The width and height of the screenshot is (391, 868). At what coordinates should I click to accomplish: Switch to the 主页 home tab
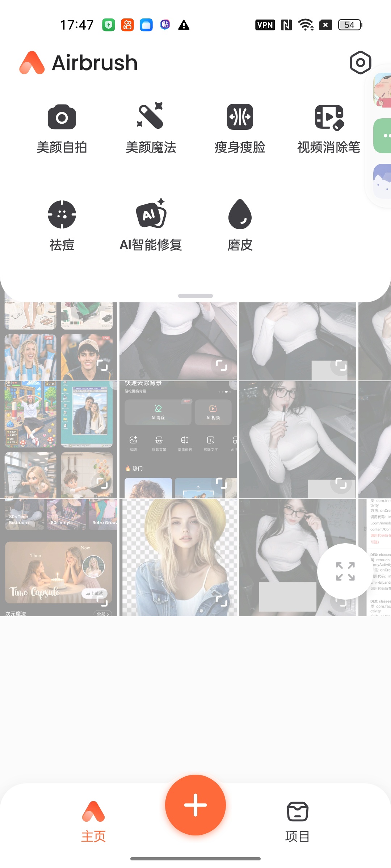tap(93, 822)
